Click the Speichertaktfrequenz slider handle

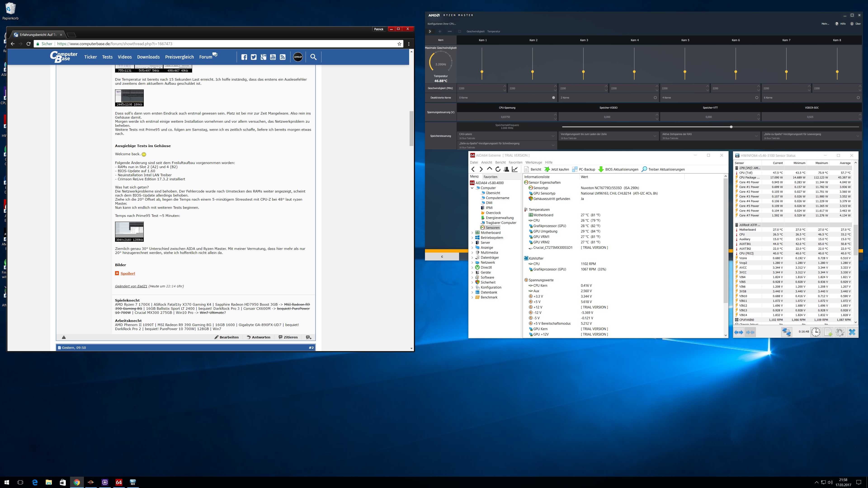[731, 127]
